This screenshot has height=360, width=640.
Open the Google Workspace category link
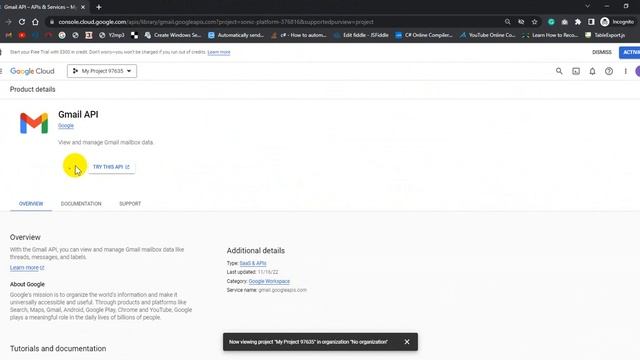(269, 281)
